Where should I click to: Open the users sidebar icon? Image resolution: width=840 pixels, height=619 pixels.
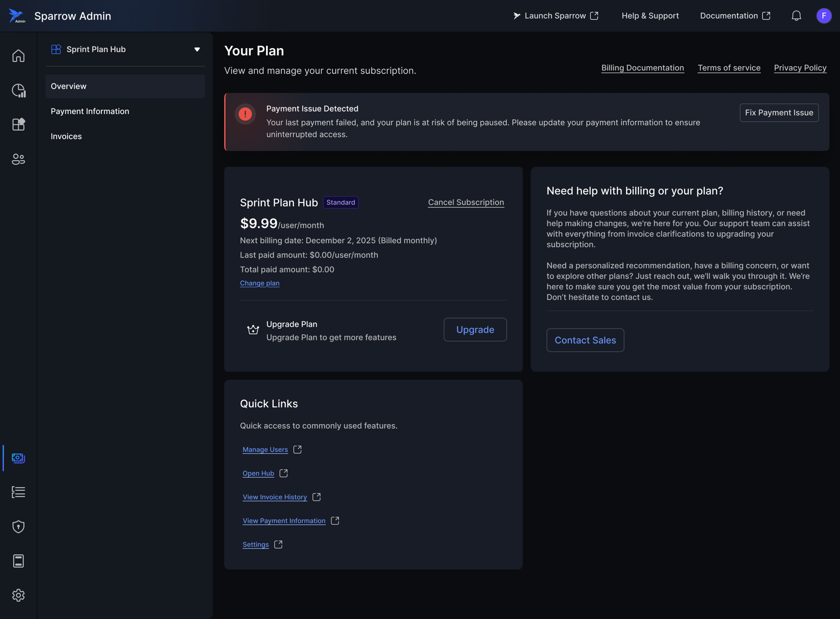(x=18, y=159)
